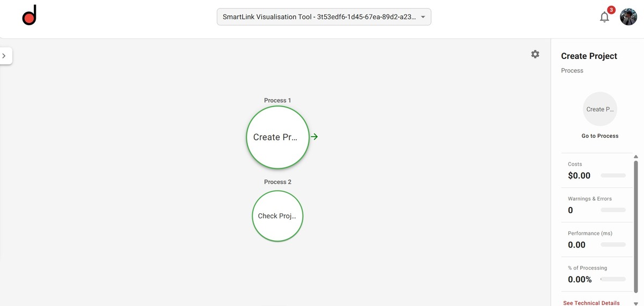Click the red notification count badge
This screenshot has height=306, width=644.
[611, 10]
